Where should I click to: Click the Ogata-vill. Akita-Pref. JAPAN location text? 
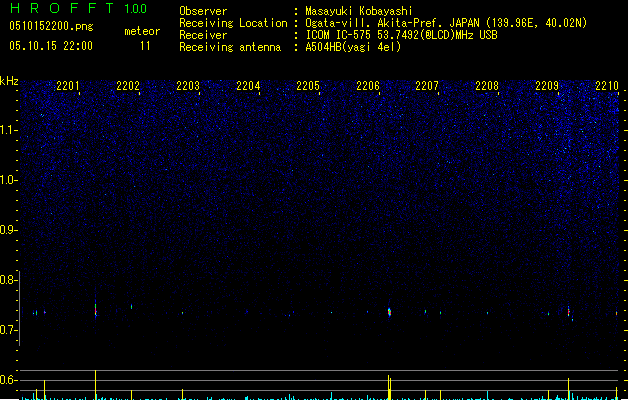pos(446,23)
